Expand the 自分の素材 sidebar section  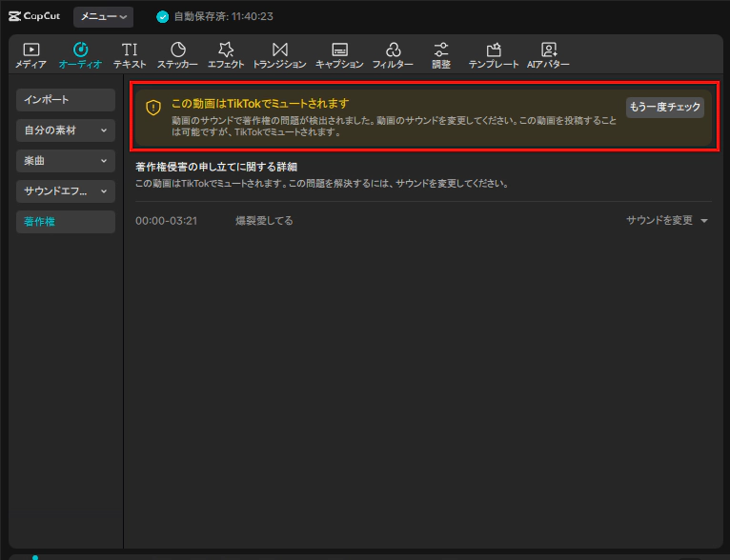[66, 130]
